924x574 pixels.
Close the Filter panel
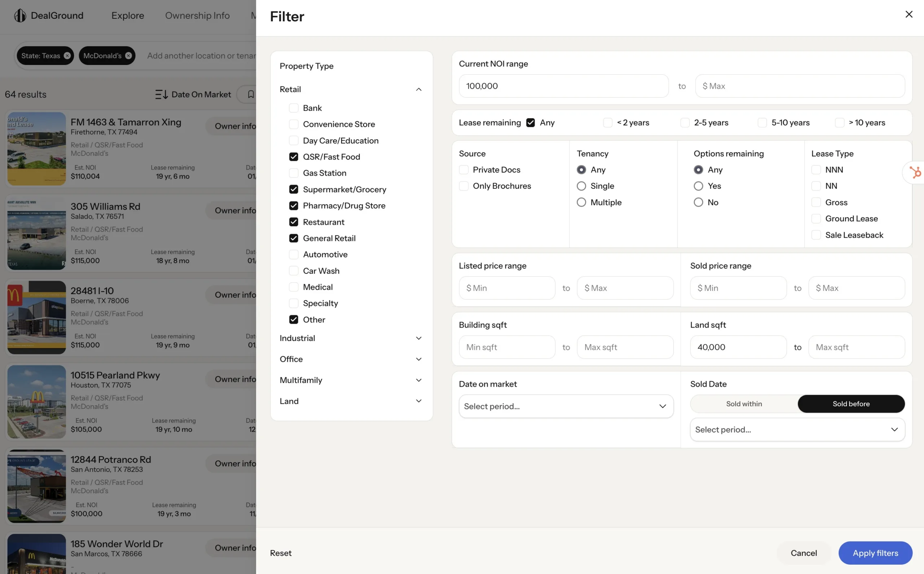click(x=909, y=14)
